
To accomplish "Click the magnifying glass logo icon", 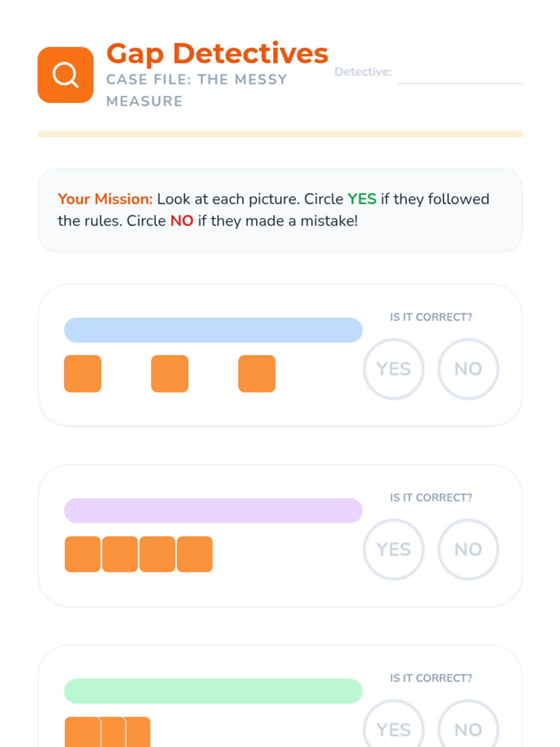I will point(65,75).
